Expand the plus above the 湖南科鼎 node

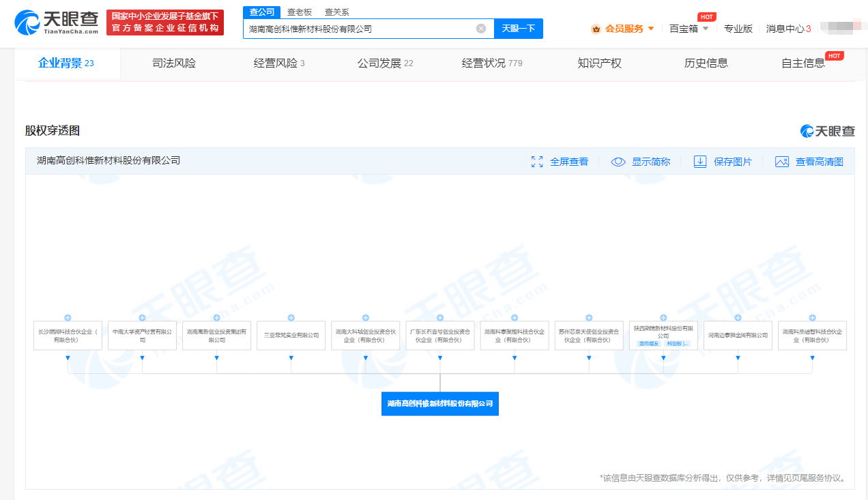(x=812, y=318)
